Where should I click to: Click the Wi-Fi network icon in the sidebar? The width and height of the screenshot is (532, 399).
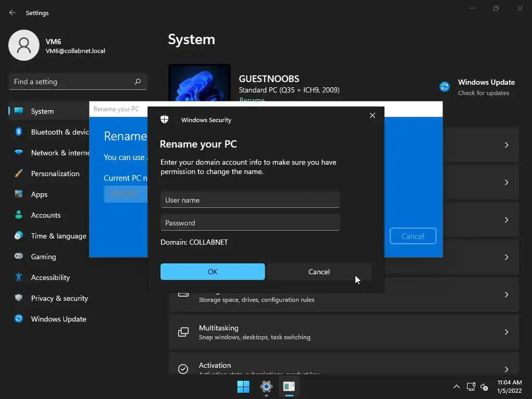tap(19, 152)
